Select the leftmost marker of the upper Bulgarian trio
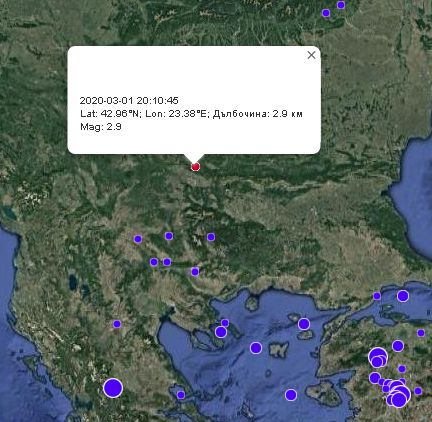Image resolution: width=432 pixels, height=422 pixels. tap(138, 239)
